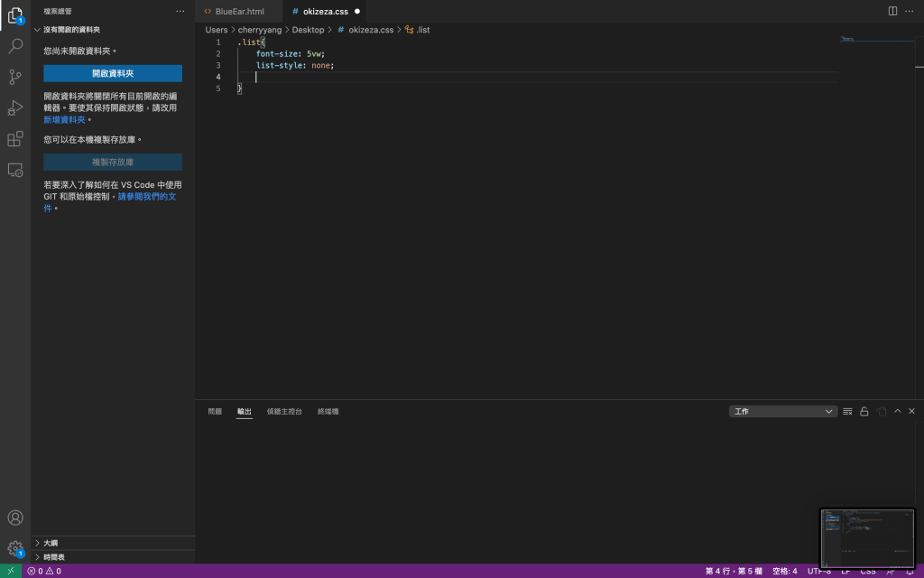Viewport: 924px width, 578px height.
Task: Maximize the bottom panel with up chevron
Action: [x=898, y=411]
